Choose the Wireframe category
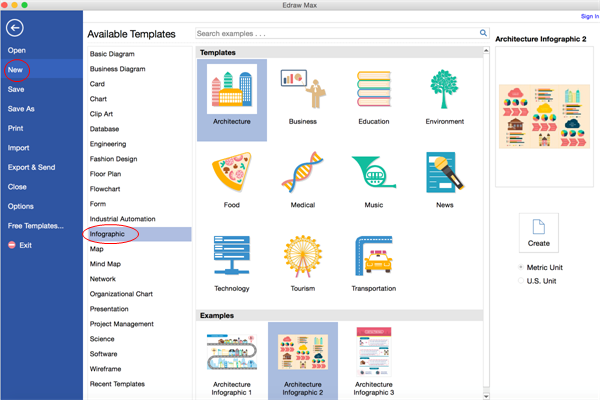The width and height of the screenshot is (600, 400). (106, 369)
